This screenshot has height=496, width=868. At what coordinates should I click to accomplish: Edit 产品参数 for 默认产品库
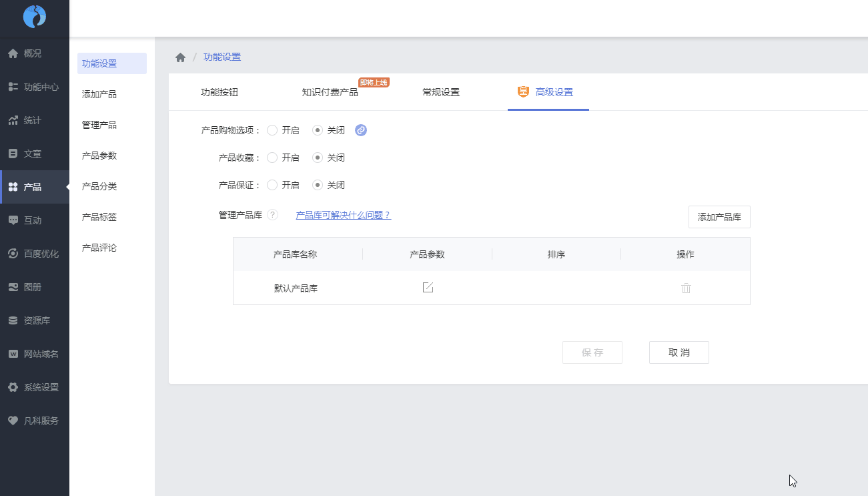coord(428,287)
